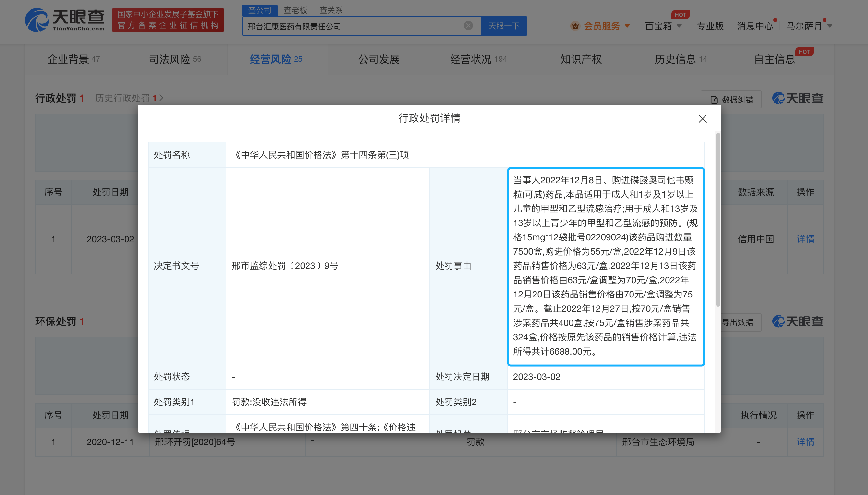Click the 会员服务 crown icon
Screen dimensions: 868x495
point(575,26)
